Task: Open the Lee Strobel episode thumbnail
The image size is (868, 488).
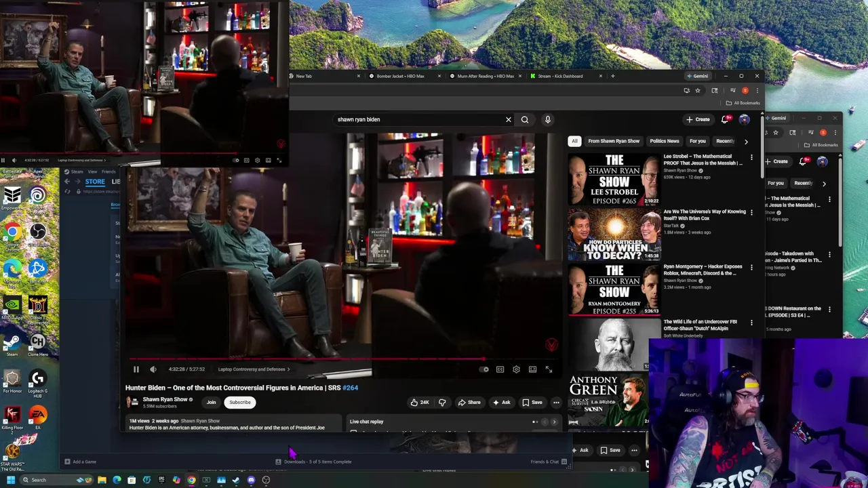Action: coord(614,180)
